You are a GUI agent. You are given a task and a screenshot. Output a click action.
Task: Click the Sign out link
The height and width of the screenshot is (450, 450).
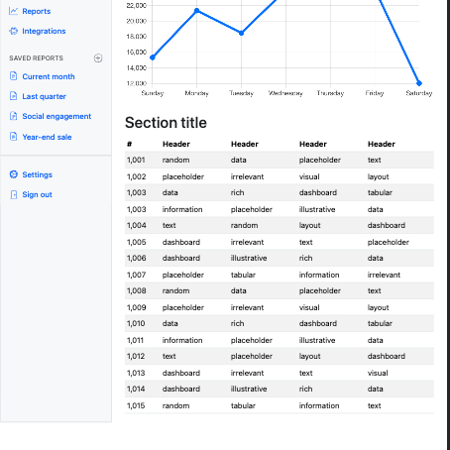click(37, 195)
